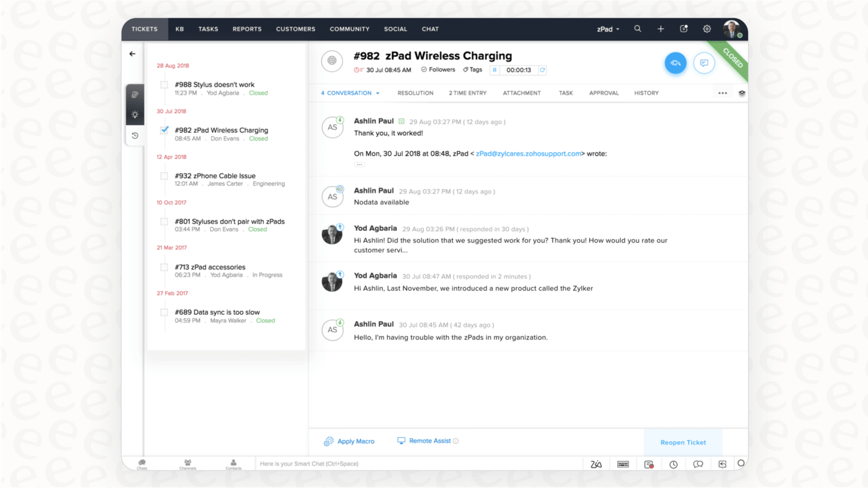Pause the running ticket timer
This screenshot has width=868, height=488.
click(494, 70)
